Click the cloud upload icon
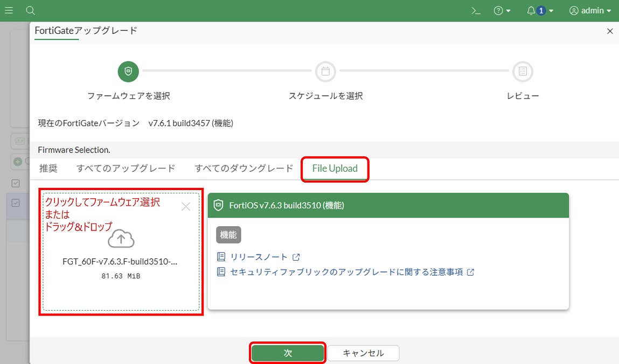Screen dimensions: 619x364 pos(121,239)
